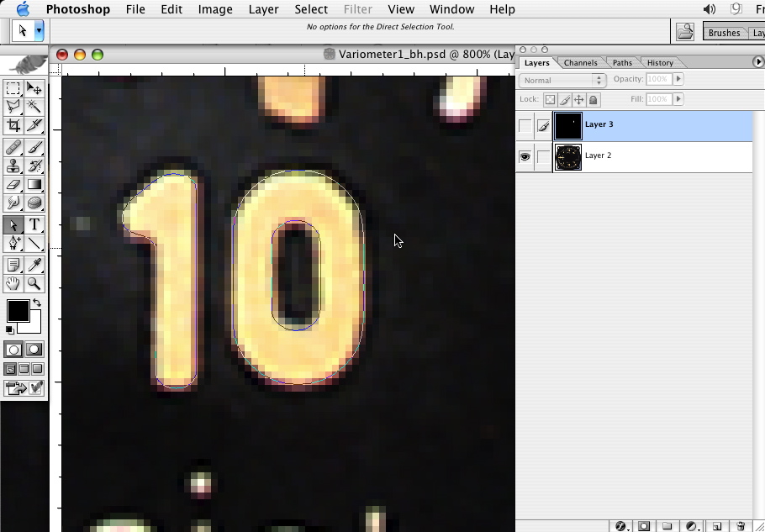Switch to the Paths tab
Screen dimensions: 765x532
[x=622, y=63]
